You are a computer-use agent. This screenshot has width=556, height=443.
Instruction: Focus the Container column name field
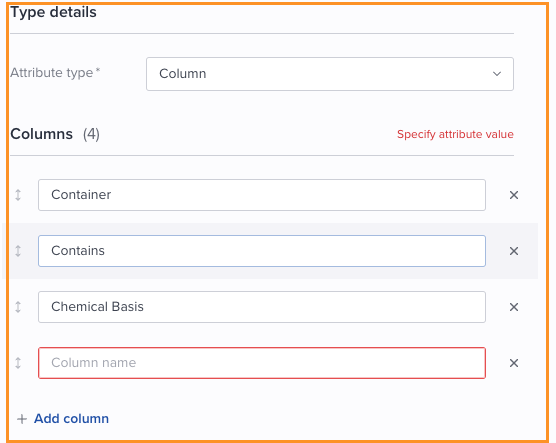tap(262, 195)
